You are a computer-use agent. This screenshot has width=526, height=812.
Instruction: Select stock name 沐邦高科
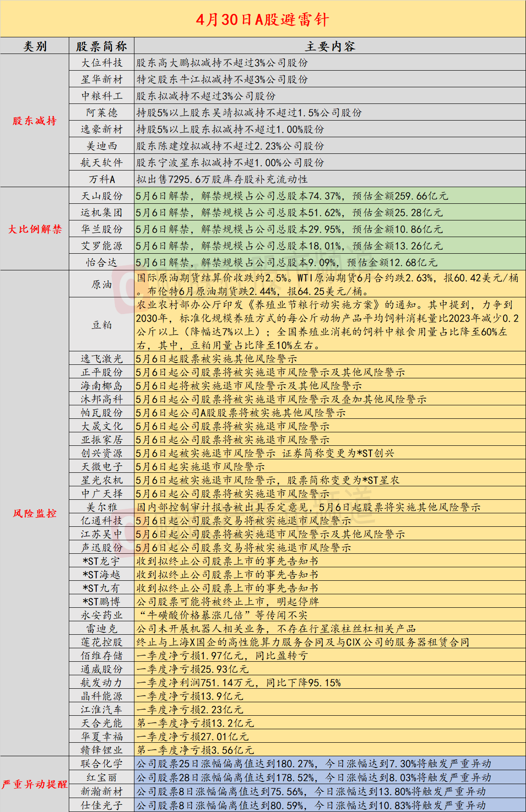[102, 399]
